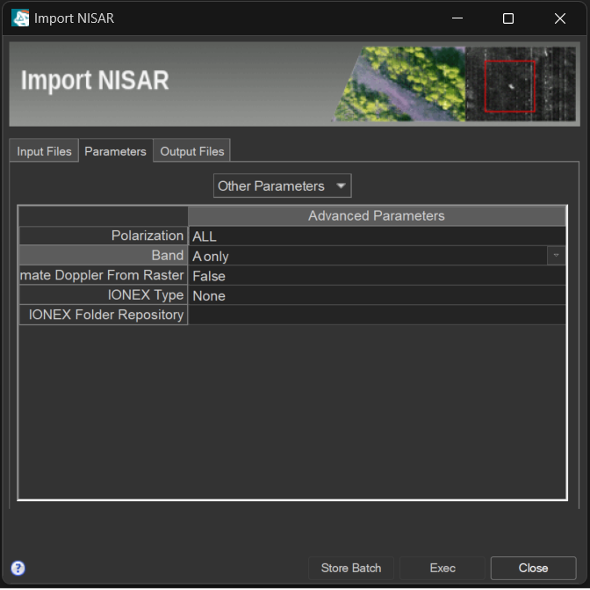The height and width of the screenshot is (590, 590).
Task: Click the IONEX Type value None
Action: (x=377, y=296)
